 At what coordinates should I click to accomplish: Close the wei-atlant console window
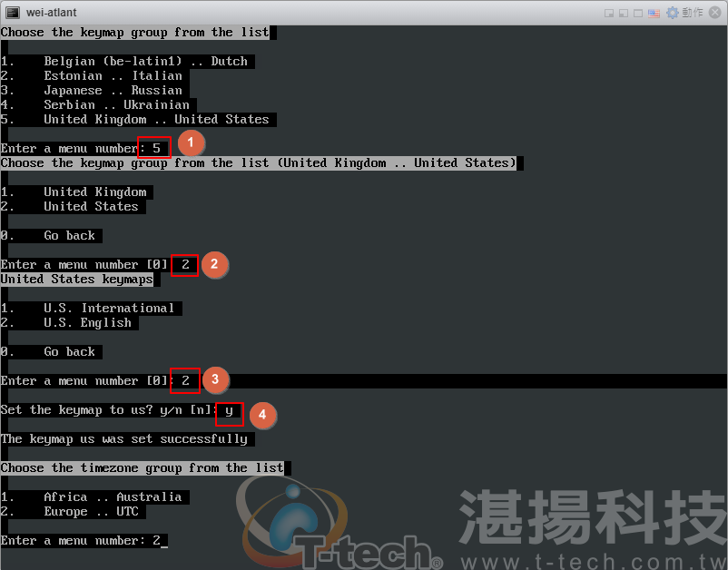coord(715,13)
